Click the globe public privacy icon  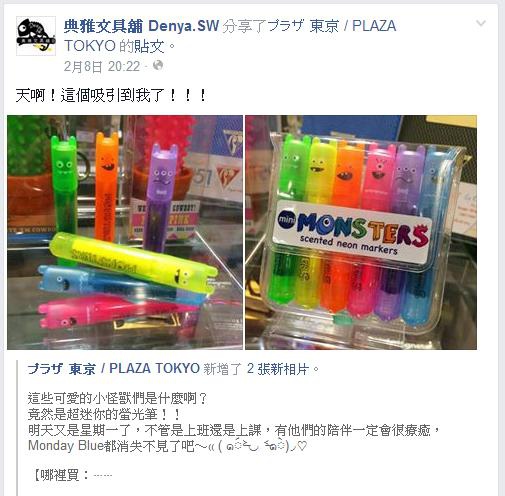[158, 65]
